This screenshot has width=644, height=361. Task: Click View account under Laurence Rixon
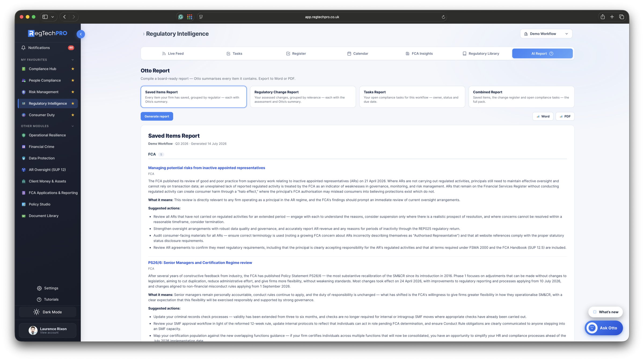[49, 333]
